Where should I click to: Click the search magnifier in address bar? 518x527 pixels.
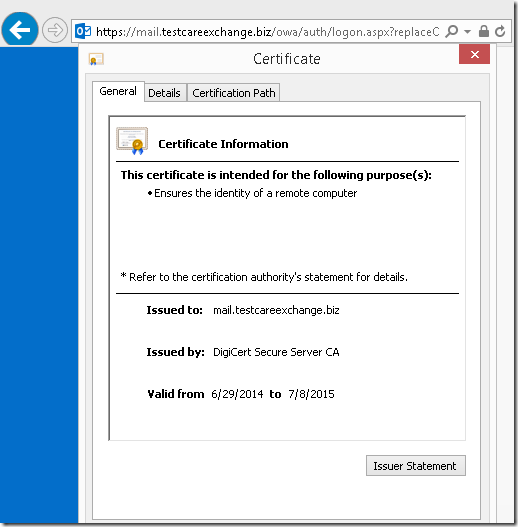[452, 31]
